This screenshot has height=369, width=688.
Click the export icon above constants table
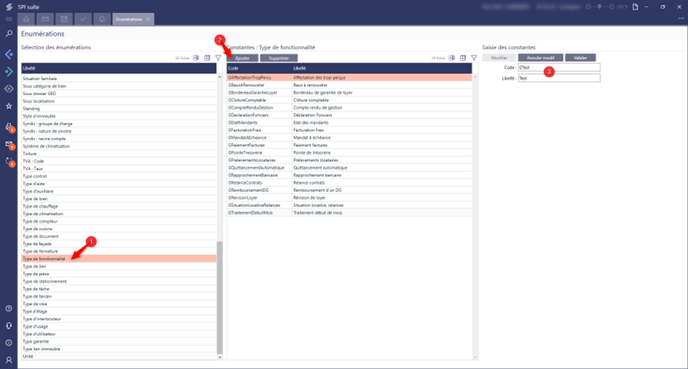coord(463,58)
